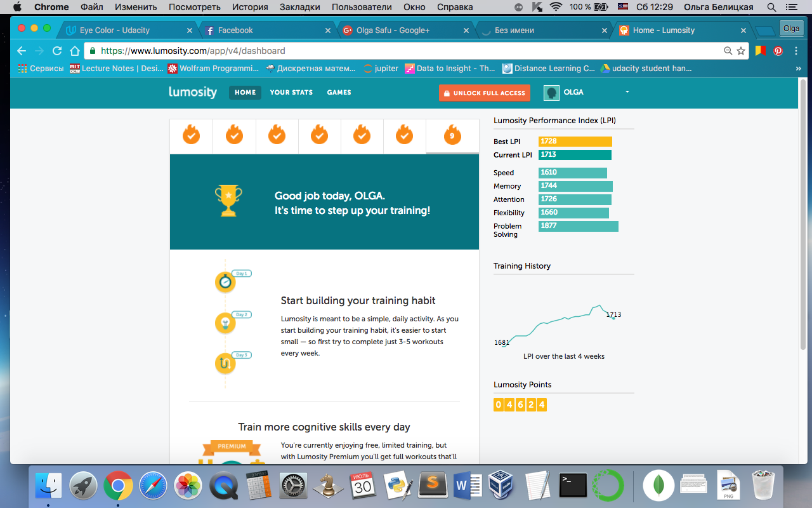The width and height of the screenshot is (812, 508).
Task: Click the browser home icon
Action: click(x=75, y=51)
